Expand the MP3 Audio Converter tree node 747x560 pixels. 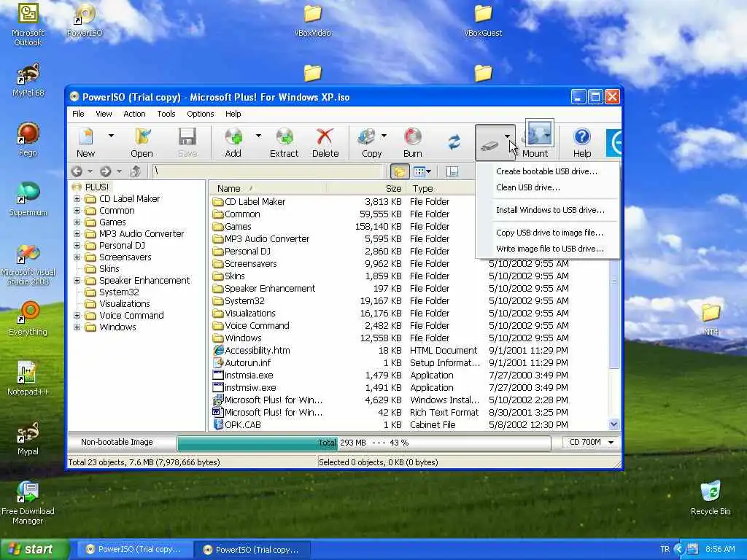pos(77,234)
